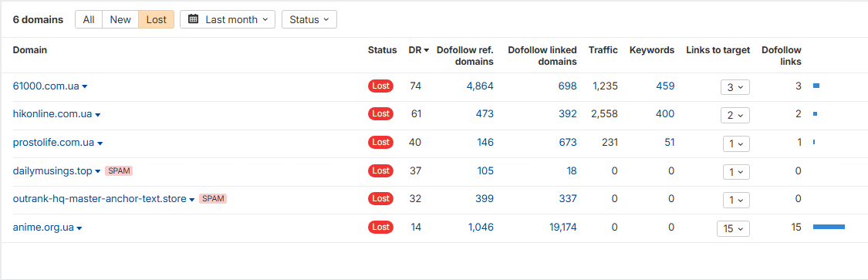Click the Lost badge for prostolife.com.ua
This screenshot has height=280, width=868.
click(381, 142)
